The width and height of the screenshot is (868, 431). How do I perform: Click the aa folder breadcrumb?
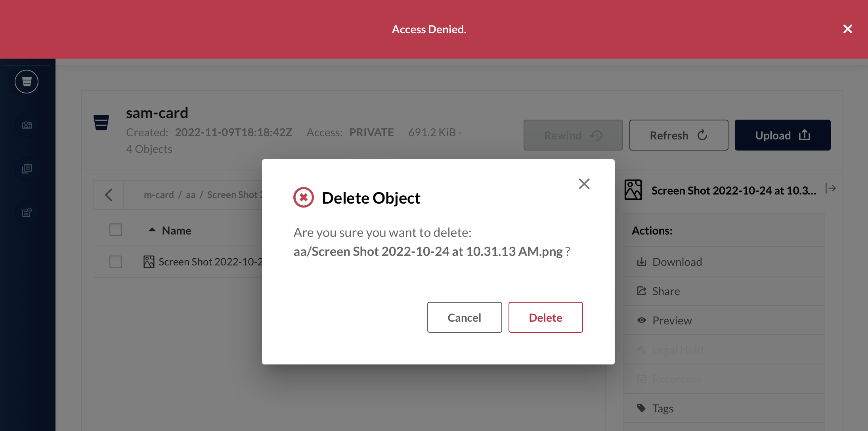[190, 195]
